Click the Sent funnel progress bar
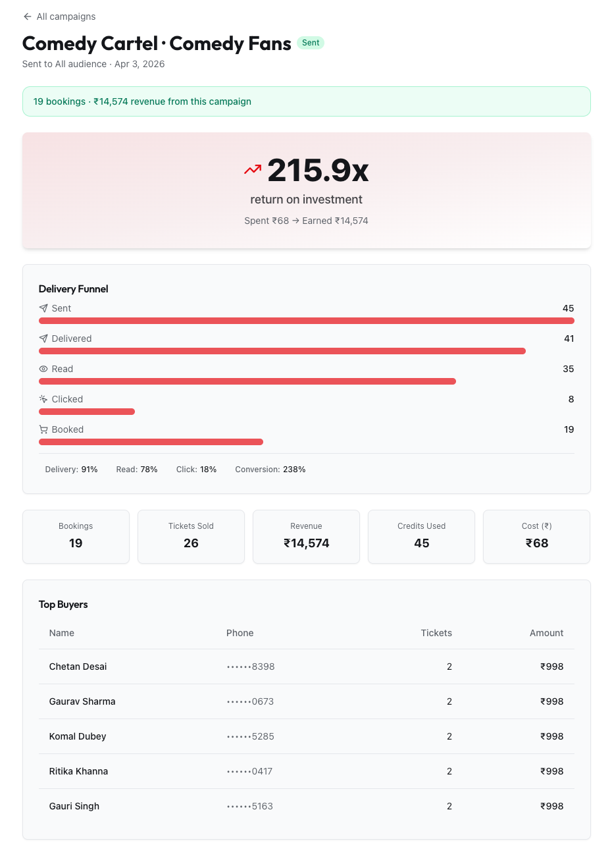Image resolution: width=612 pixels, height=868 pixels. tap(306, 321)
